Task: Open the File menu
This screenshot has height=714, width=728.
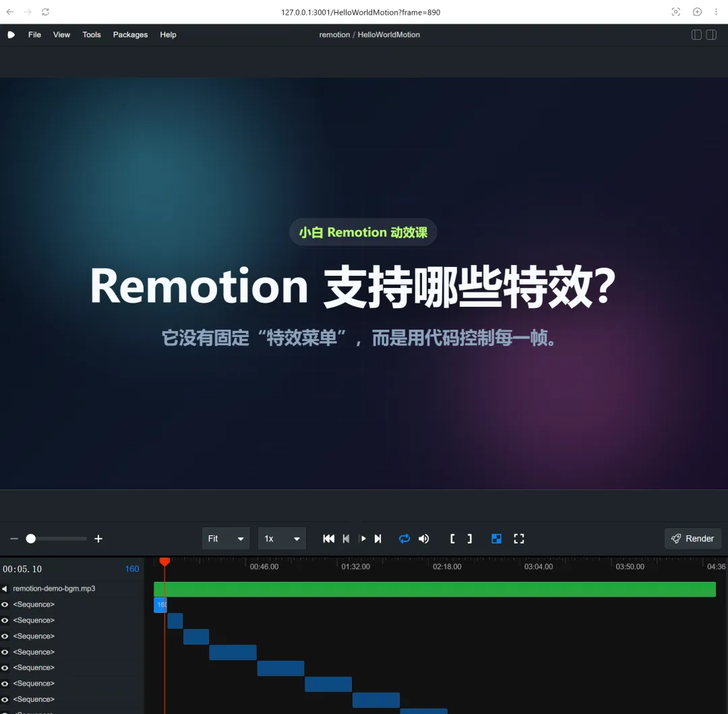Action: pos(34,35)
